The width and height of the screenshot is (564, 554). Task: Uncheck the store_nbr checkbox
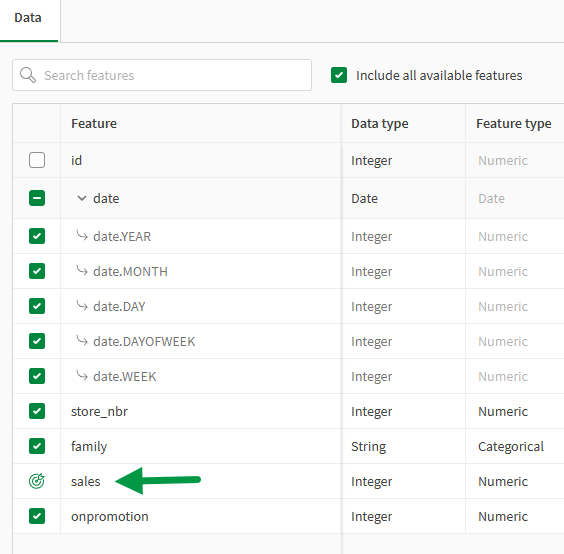[37, 411]
